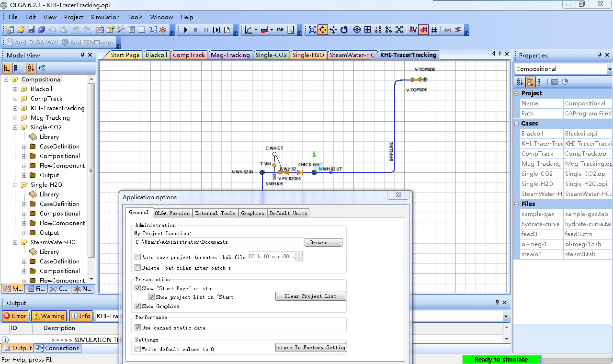Click the TAB file toolbar icon
This screenshot has width=613, height=364.
(280, 30)
